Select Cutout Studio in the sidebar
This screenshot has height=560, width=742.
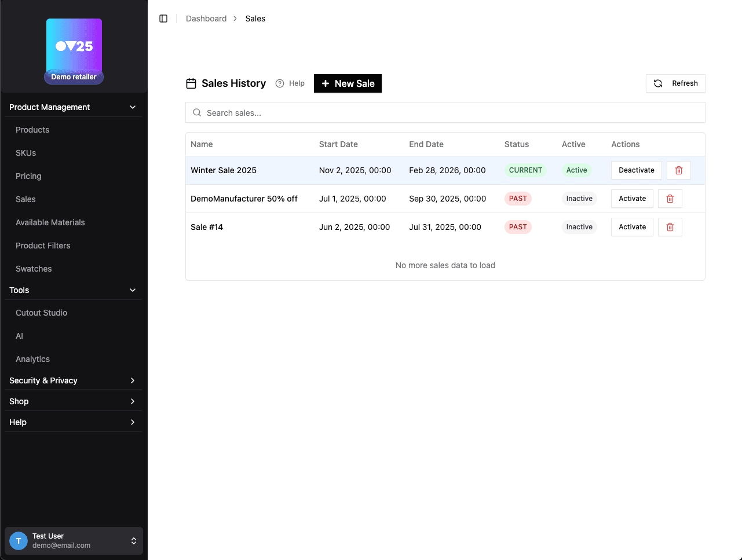(41, 313)
